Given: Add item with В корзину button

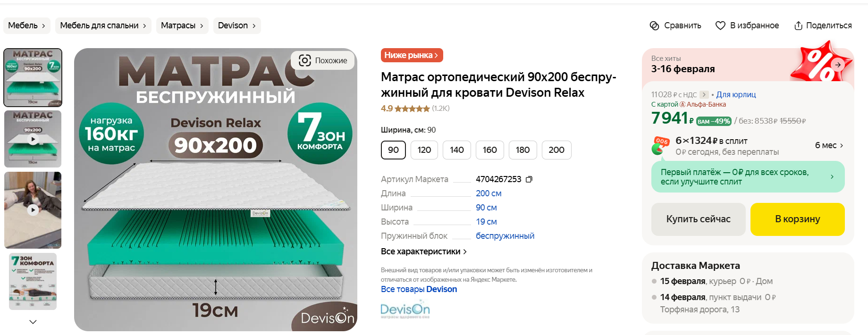Looking at the screenshot, I should pyautogui.click(x=797, y=219).
